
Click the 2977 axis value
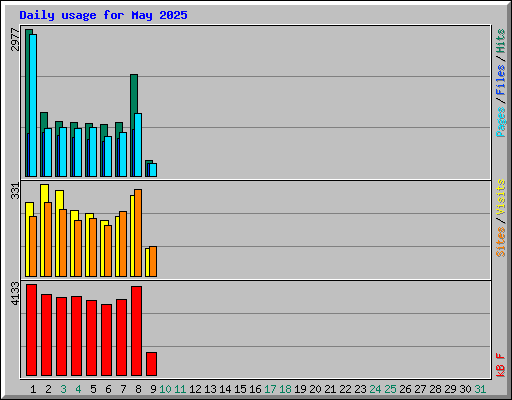point(15,40)
